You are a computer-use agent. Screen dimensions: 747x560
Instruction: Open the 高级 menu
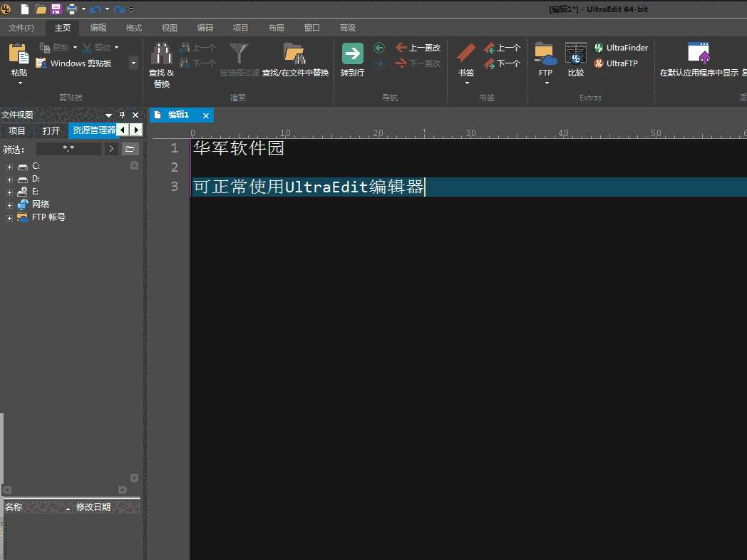[347, 27]
